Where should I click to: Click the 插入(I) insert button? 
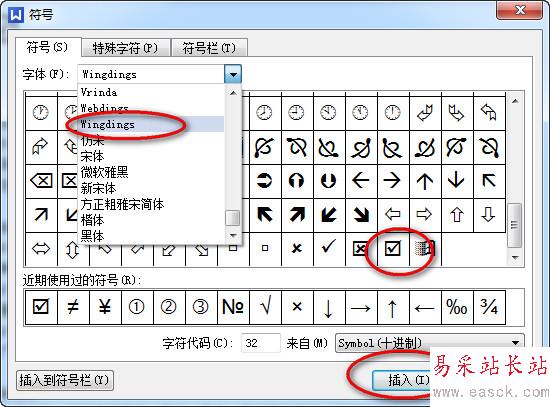point(401,380)
